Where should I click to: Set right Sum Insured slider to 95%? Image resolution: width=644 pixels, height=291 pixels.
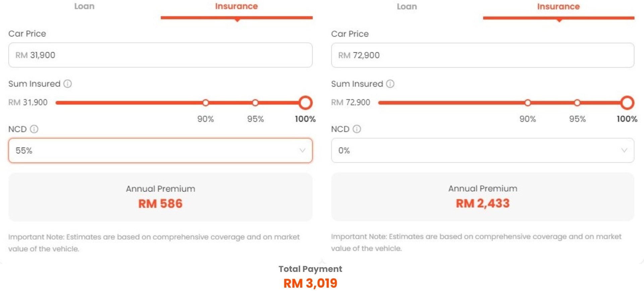577,103
